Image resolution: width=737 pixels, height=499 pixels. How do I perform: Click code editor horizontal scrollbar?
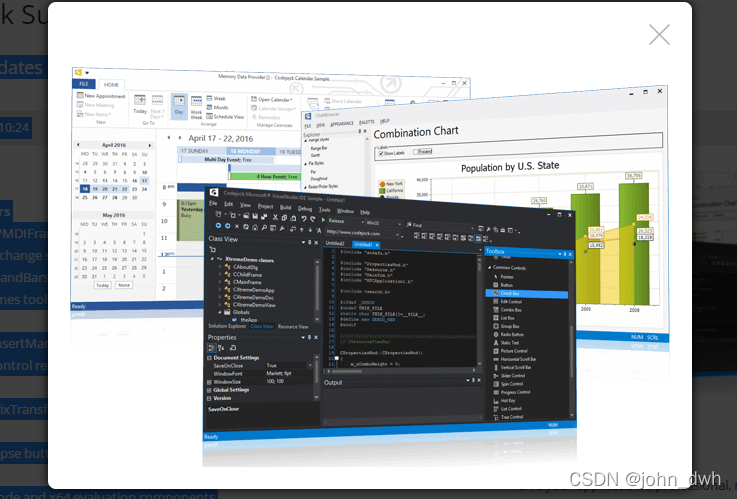(x=400, y=371)
